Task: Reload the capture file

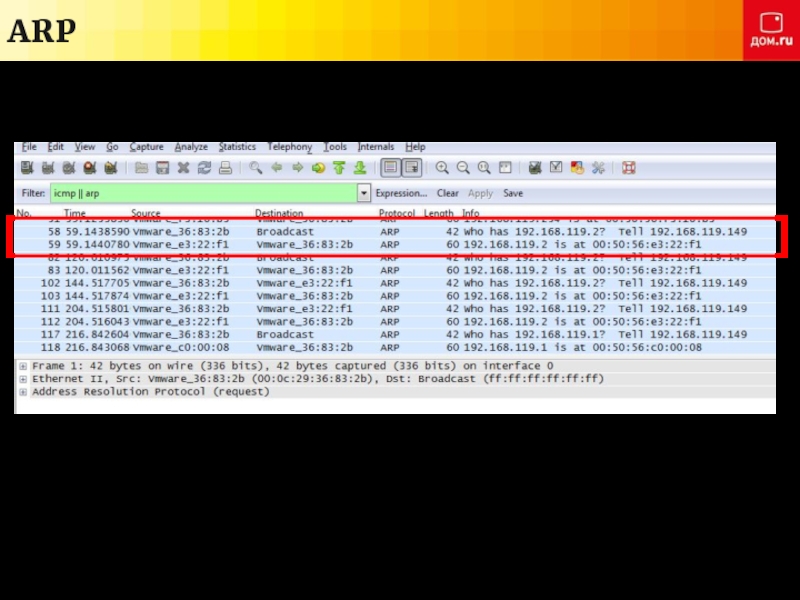Action: click(204, 168)
